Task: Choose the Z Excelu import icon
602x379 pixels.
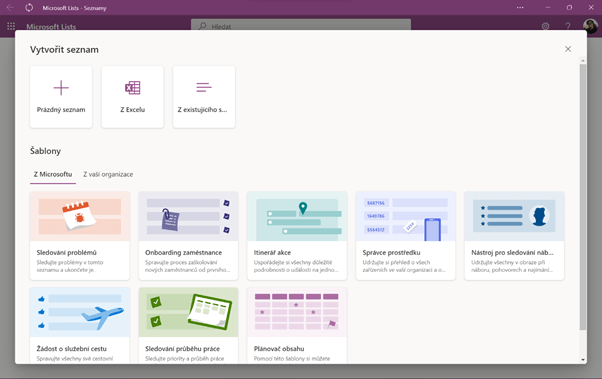Action: click(132, 88)
